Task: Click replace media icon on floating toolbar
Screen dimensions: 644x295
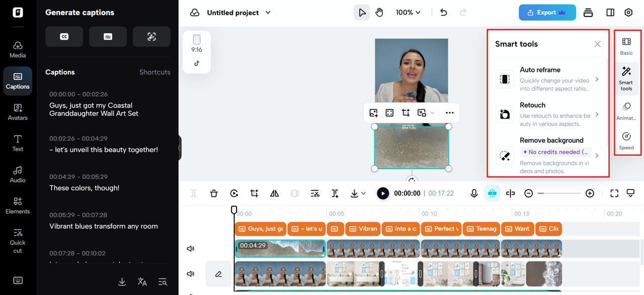Action: (x=373, y=113)
